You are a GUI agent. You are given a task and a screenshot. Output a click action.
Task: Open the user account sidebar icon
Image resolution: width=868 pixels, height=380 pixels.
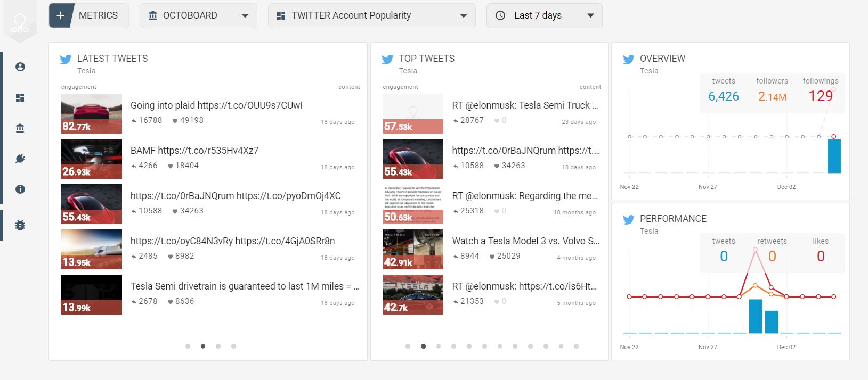click(x=20, y=67)
